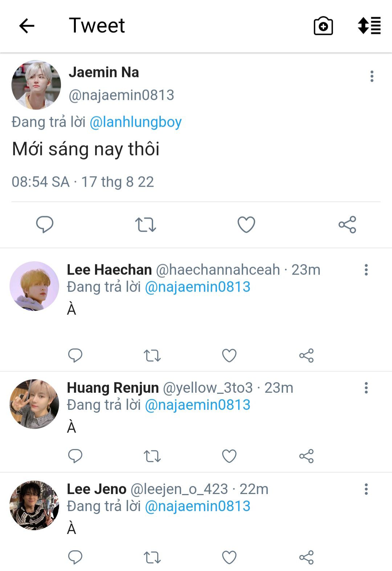Like Huang Renjun's reply

(x=229, y=456)
